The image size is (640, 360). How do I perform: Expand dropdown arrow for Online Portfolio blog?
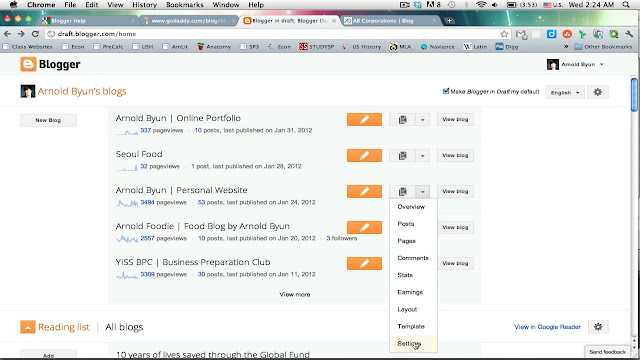click(x=422, y=120)
